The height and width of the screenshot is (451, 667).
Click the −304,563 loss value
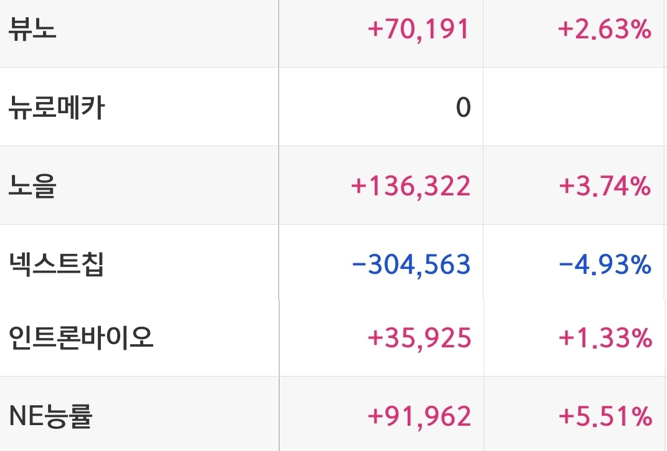coord(411,265)
